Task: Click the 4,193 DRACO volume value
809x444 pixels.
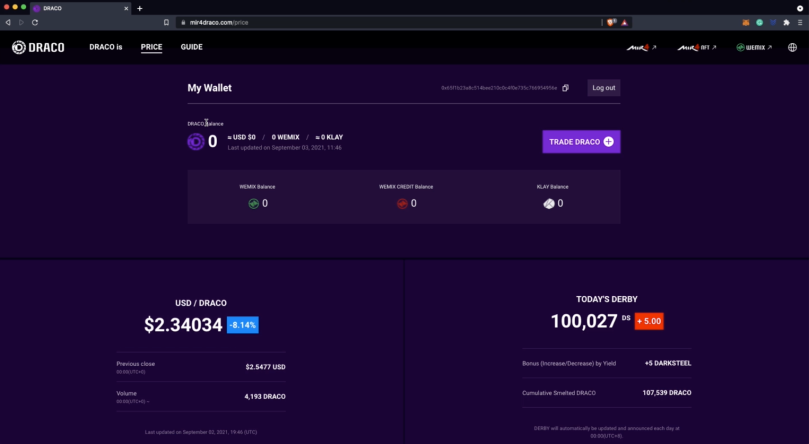Action: point(265,397)
